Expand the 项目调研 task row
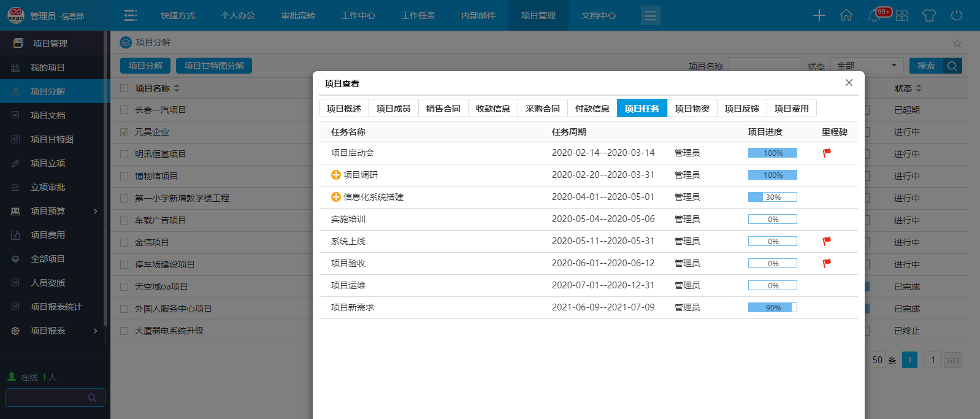980x419 pixels. coord(336,175)
